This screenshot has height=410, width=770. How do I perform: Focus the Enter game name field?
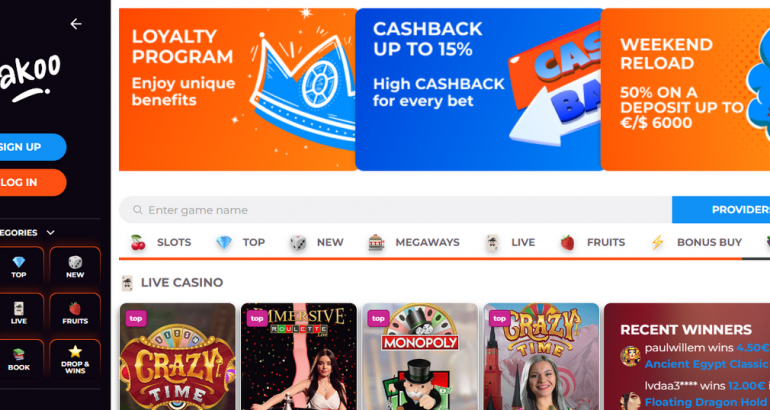click(395, 210)
